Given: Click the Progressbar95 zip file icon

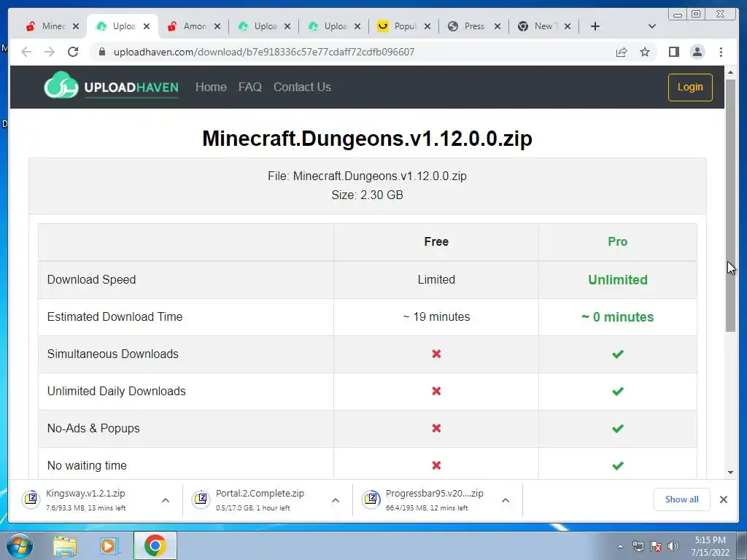Looking at the screenshot, I should (371, 499).
